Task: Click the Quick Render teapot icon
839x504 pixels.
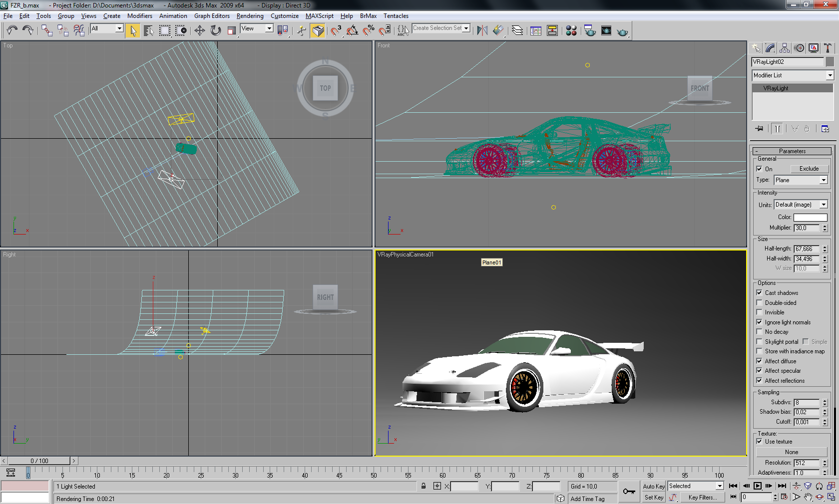Action: pyautogui.click(x=622, y=32)
